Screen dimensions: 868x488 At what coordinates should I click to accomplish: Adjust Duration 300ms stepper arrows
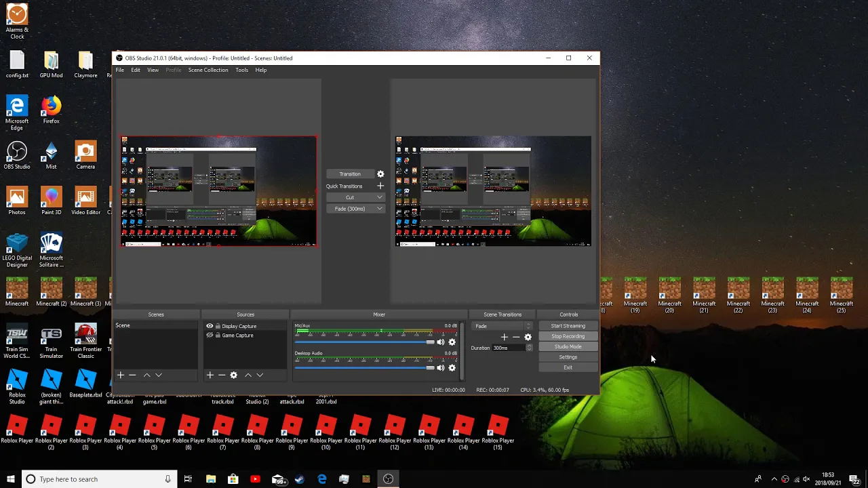pyautogui.click(x=529, y=348)
